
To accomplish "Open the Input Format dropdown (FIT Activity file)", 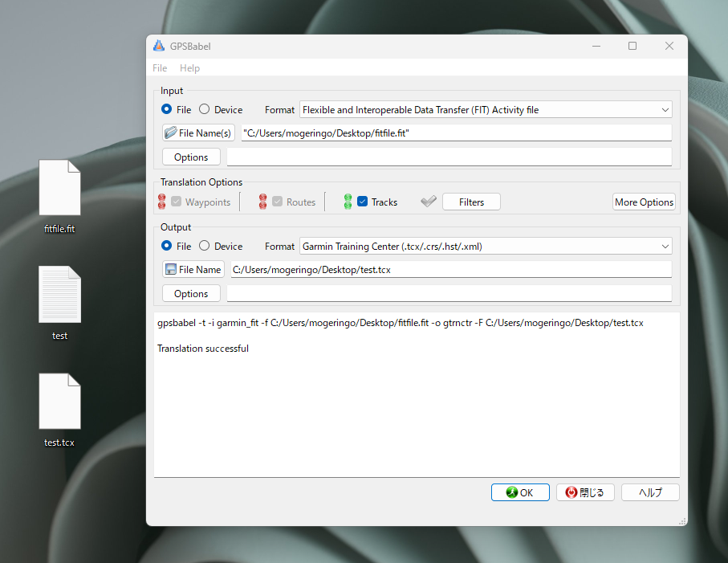I will (x=486, y=109).
